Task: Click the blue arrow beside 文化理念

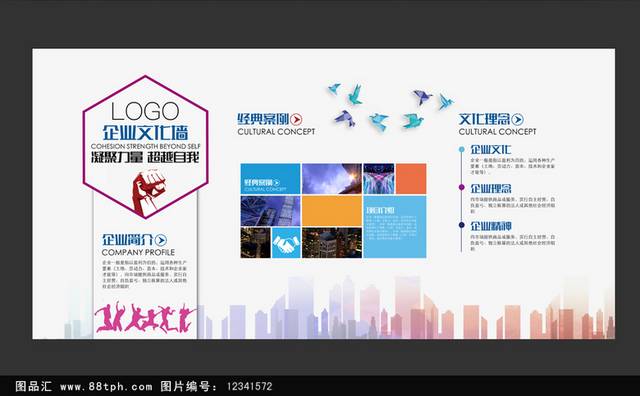Action: click(x=518, y=119)
